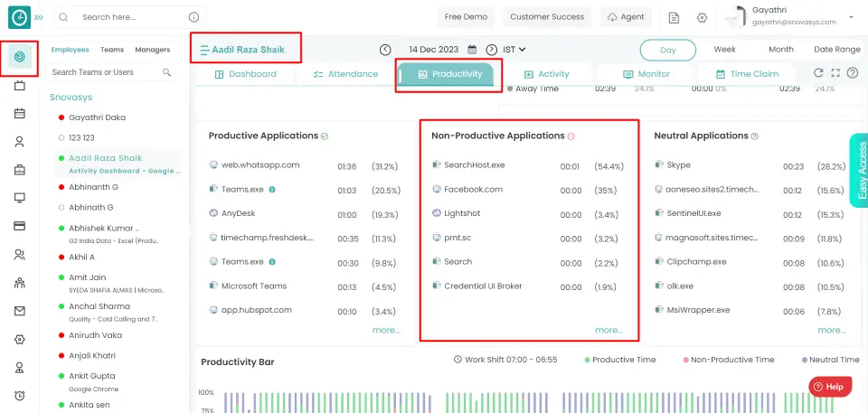Select the Day view option
The image size is (868, 413).
(x=668, y=50)
